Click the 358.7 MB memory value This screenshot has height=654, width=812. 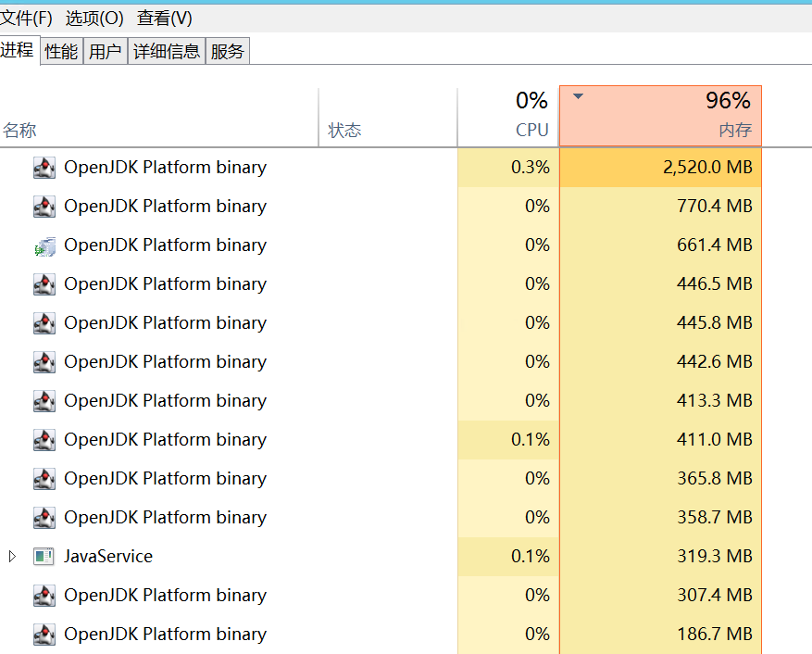[x=715, y=517]
